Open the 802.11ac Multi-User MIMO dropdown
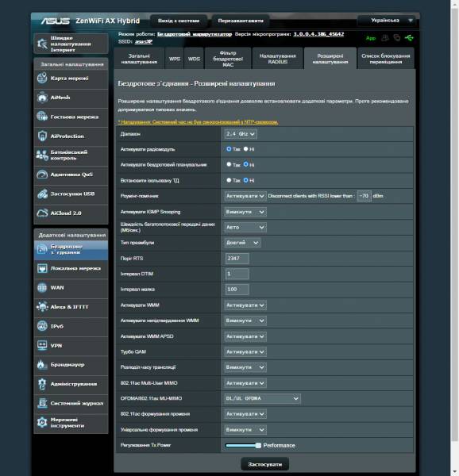The width and height of the screenshot is (459, 476). [x=245, y=383]
